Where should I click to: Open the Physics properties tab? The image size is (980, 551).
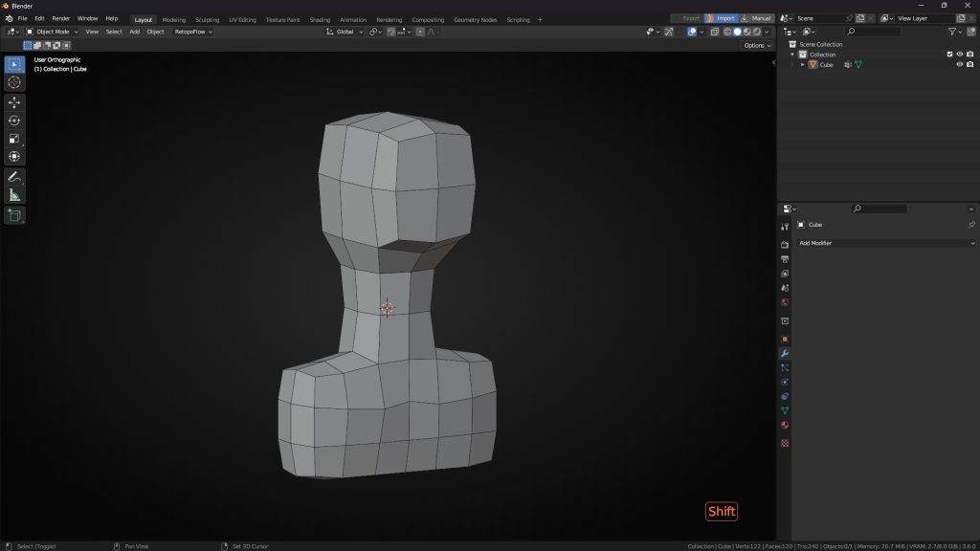(785, 383)
